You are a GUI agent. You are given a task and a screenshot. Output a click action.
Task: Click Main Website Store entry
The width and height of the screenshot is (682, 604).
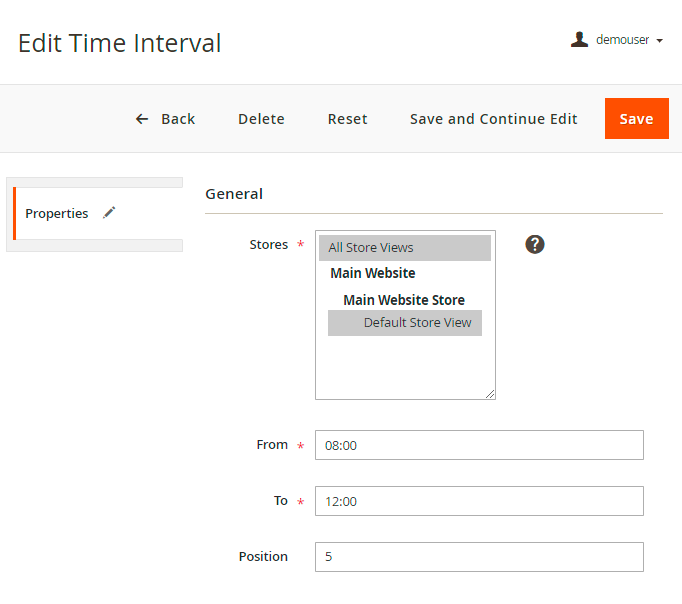[403, 300]
